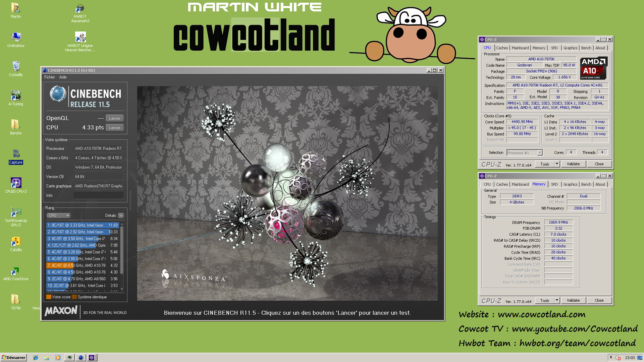Switch to Caches tab in the top CPU-Z window
The image size is (644, 362).
coord(502,48)
